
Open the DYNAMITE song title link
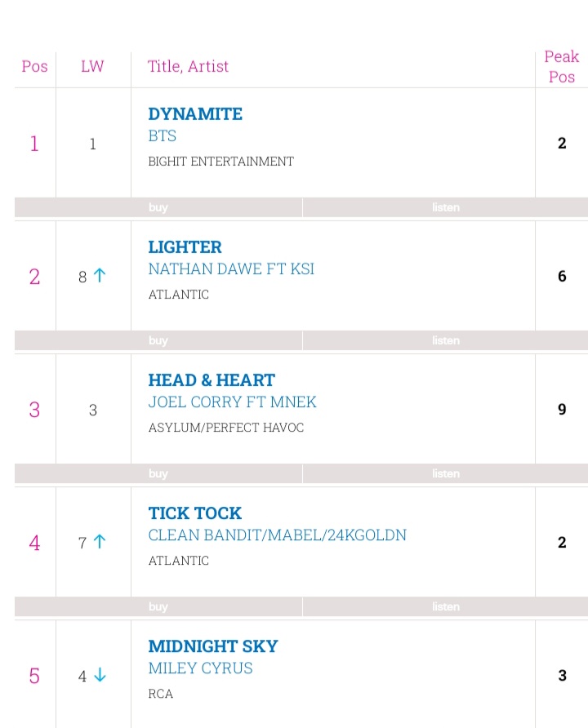195,113
